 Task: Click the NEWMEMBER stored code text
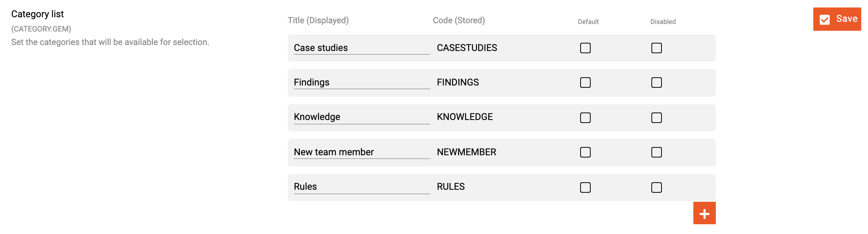pyautogui.click(x=467, y=152)
